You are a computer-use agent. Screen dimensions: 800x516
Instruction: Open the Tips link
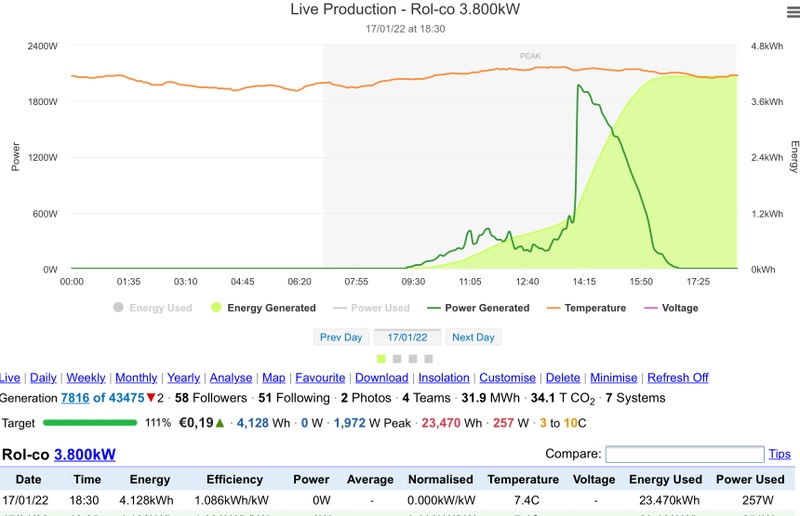click(779, 454)
